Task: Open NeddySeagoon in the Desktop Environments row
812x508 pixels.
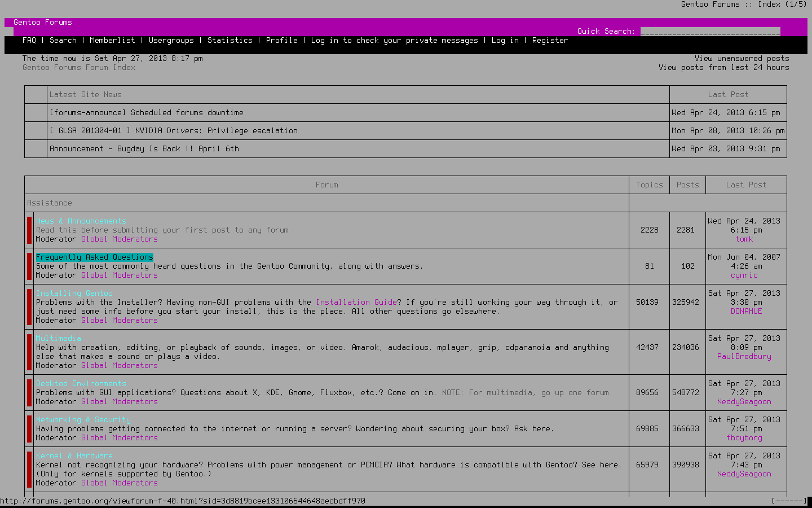Action: pos(744,401)
